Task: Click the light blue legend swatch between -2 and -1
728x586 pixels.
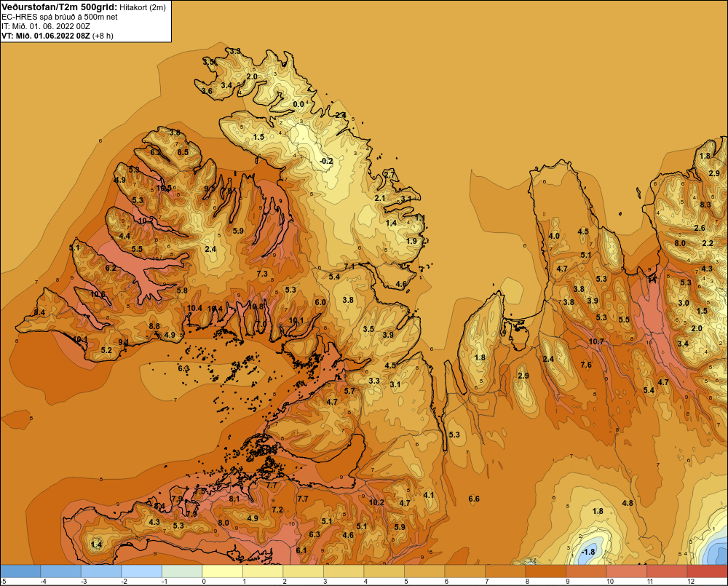Action: (x=142, y=571)
